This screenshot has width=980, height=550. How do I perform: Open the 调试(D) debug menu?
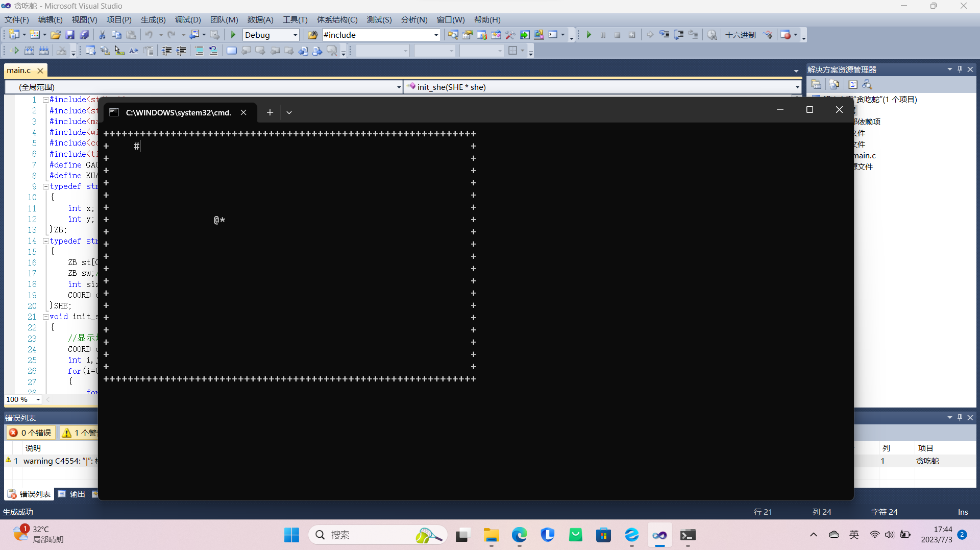(188, 19)
